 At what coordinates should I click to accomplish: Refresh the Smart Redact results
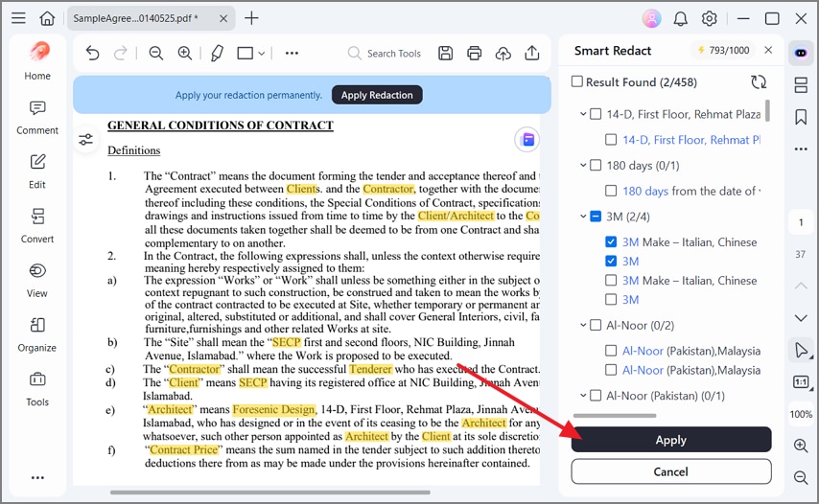(x=759, y=81)
